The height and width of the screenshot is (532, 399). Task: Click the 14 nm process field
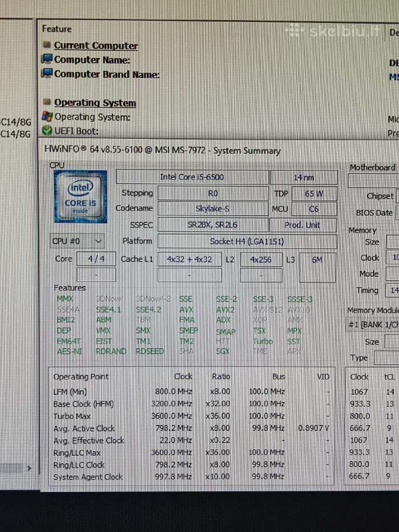(304, 177)
